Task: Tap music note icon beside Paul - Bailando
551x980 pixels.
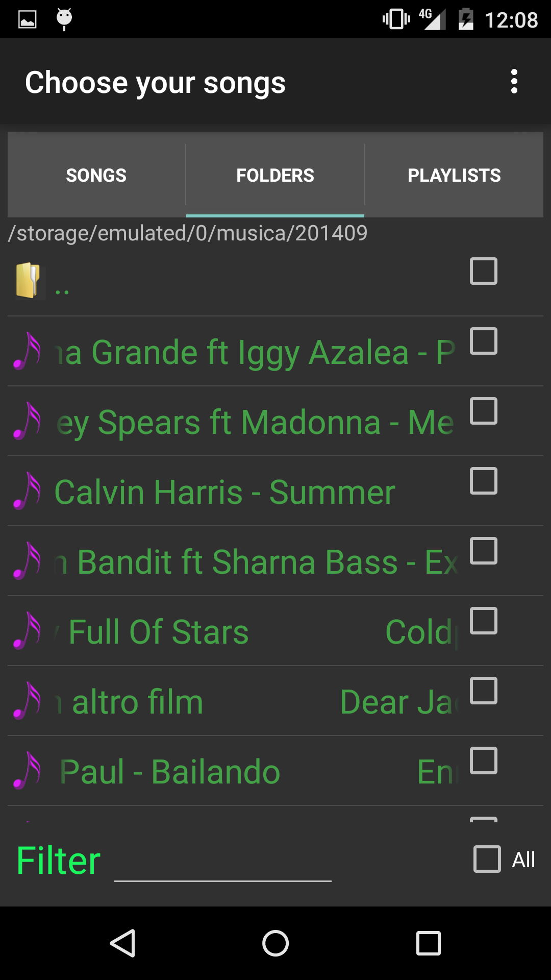Action: (x=27, y=771)
